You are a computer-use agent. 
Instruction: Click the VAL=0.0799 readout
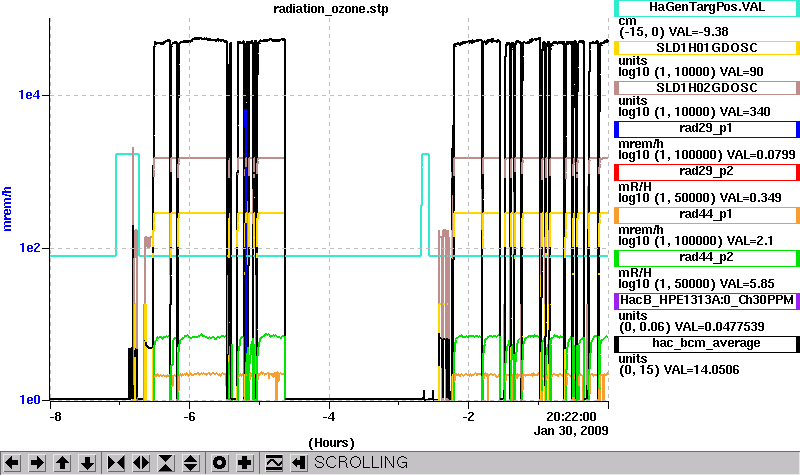tap(761, 155)
